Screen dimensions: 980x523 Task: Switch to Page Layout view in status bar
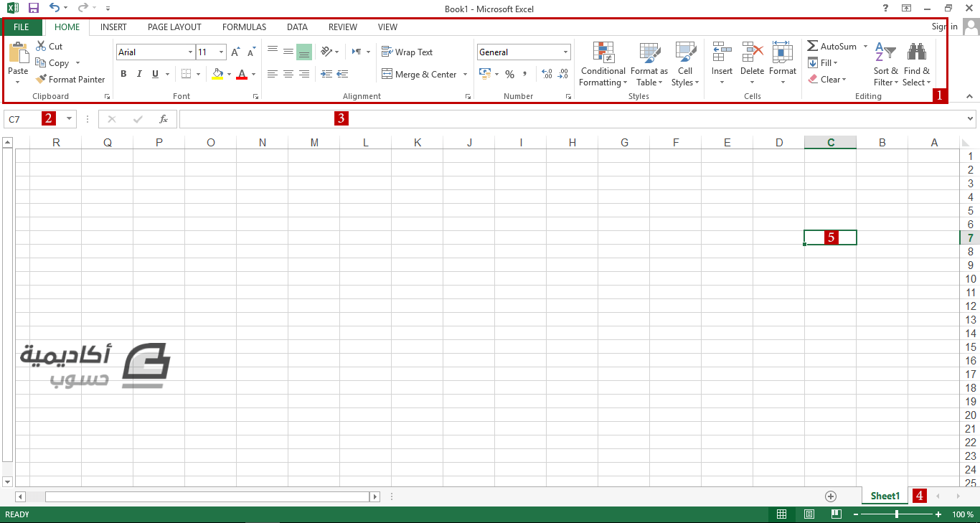pos(809,514)
